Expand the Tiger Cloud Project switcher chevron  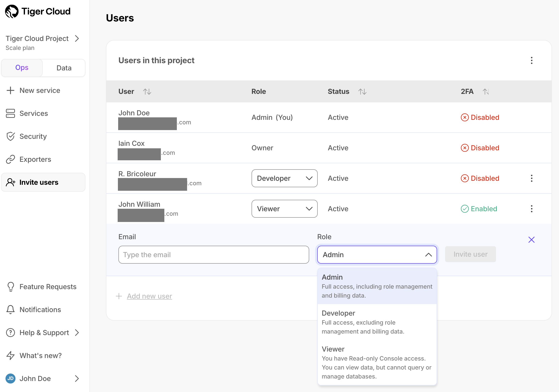[x=77, y=38]
